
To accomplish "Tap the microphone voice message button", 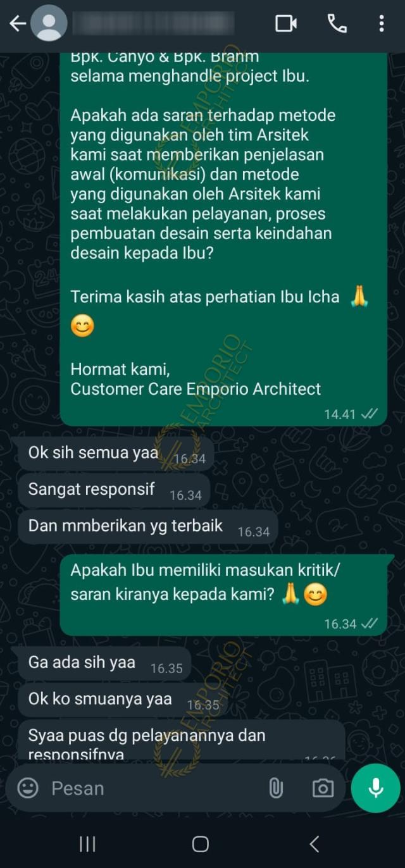I will (376, 788).
